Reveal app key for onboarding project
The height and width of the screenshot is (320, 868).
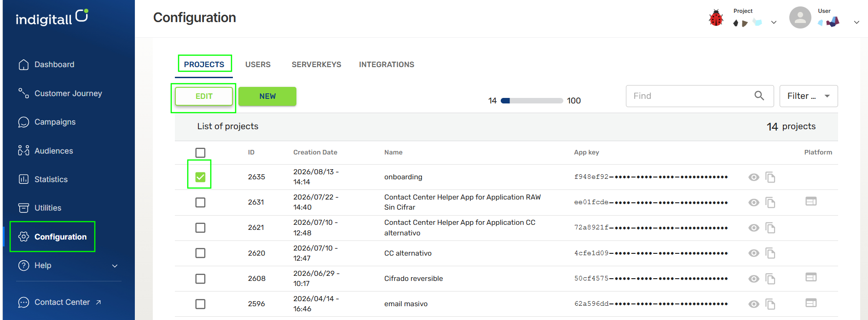coord(754,177)
